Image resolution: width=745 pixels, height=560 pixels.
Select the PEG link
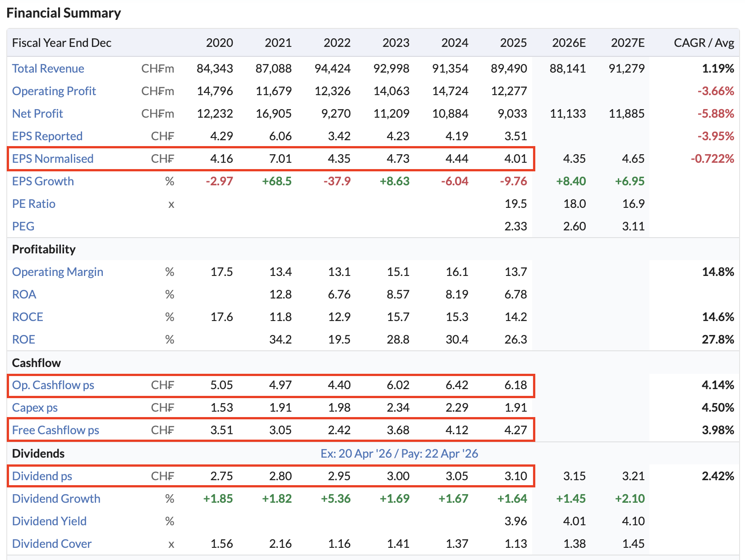pyautogui.click(x=23, y=226)
